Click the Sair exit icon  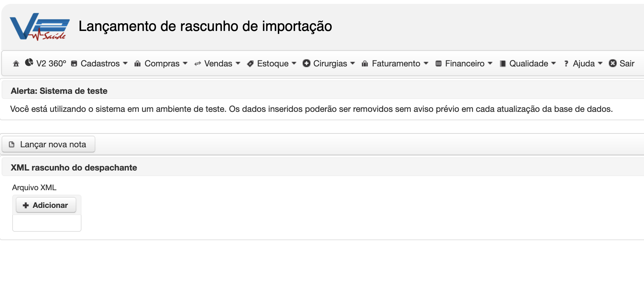click(612, 63)
